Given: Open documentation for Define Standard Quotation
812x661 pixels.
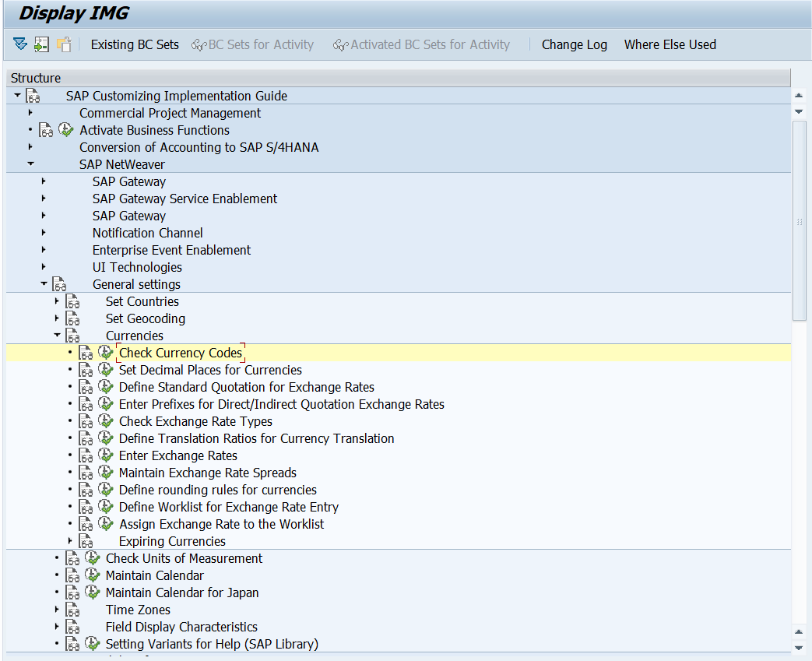Looking at the screenshot, I should click(86, 387).
